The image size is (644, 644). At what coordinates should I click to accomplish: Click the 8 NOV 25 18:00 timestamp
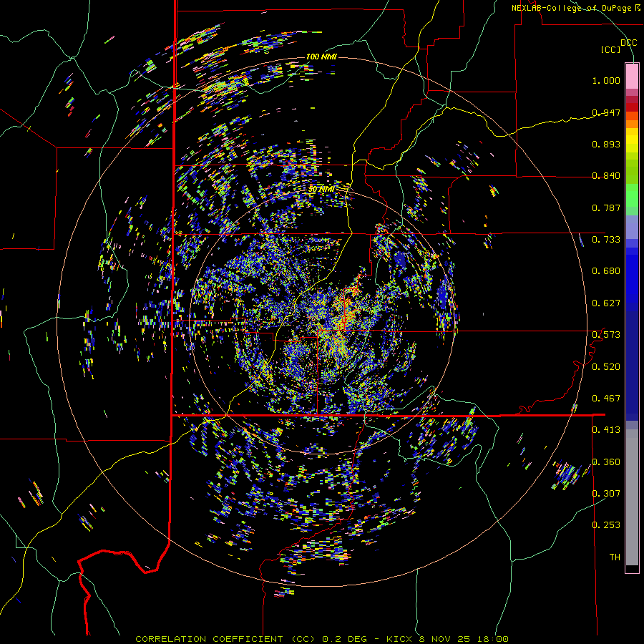(x=464, y=639)
